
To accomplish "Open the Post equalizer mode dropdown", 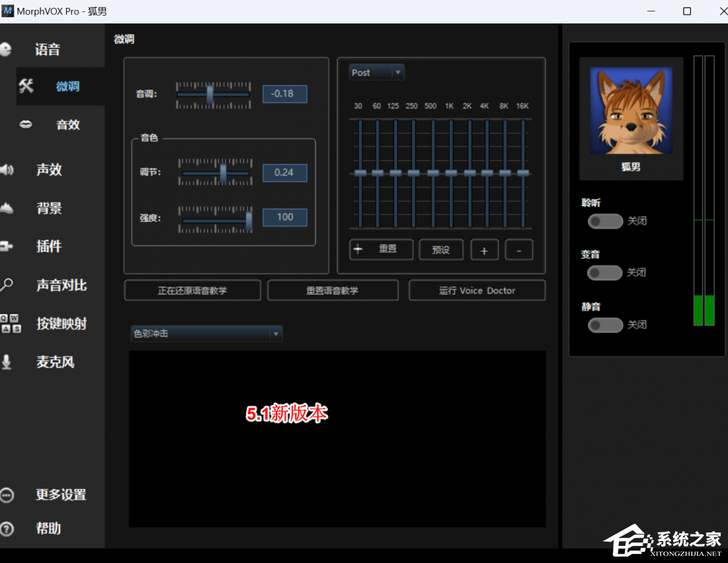I will tap(376, 72).
